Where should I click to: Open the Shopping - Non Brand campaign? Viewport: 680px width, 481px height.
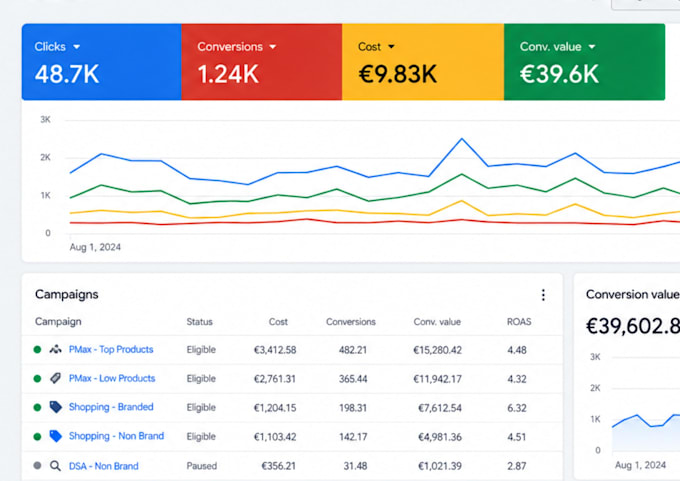tap(116, 436)
